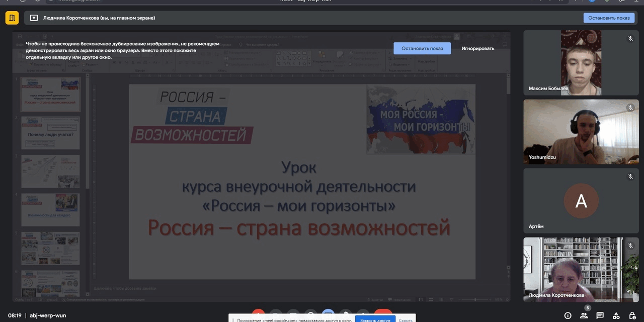Click the blue Остановить показ button in top bar
This screenshot has width=644, height=322.
click(609, 18)
